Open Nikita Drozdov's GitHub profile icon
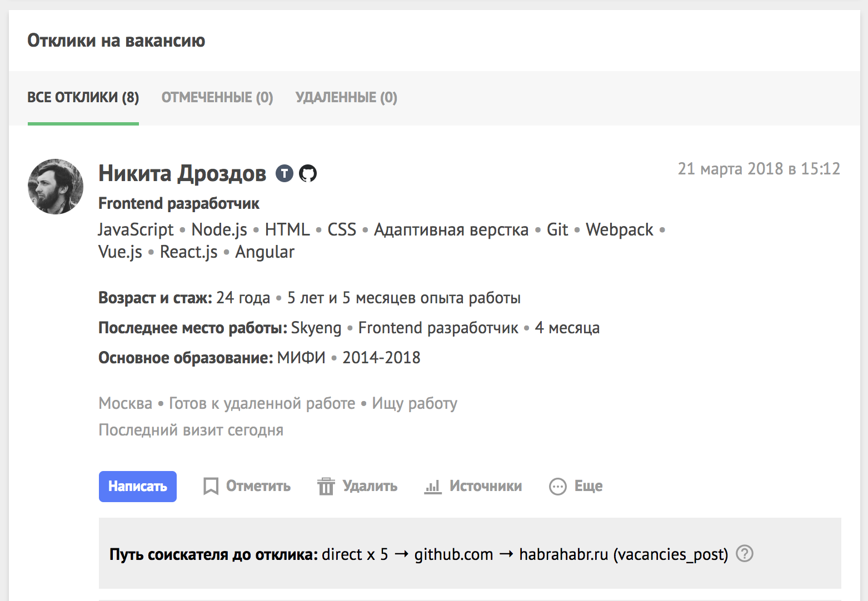The width and height of the screenshot is (868, 601). pyautogui.click(x=308, y=174)
